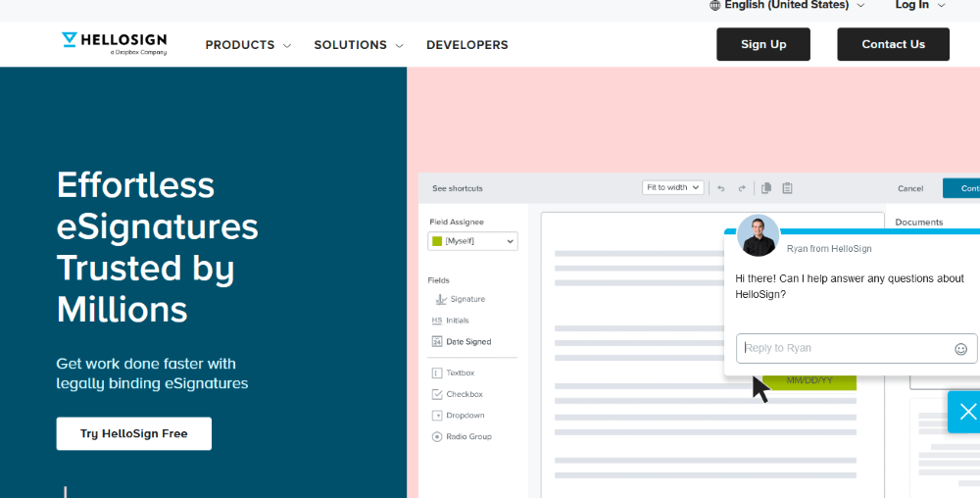Click the Documents panel heading
The width and height of the screenshot is (980, 498).
919,222
